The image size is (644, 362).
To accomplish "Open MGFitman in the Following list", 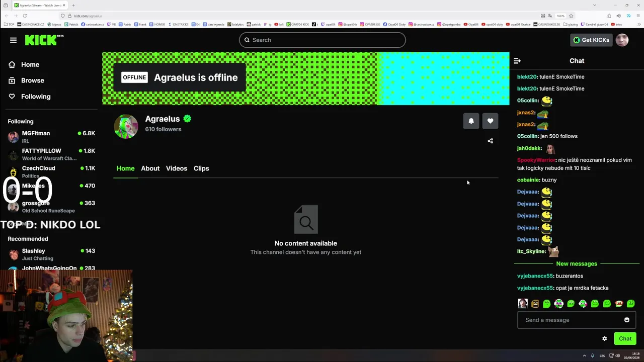I will tap(51, 137).
